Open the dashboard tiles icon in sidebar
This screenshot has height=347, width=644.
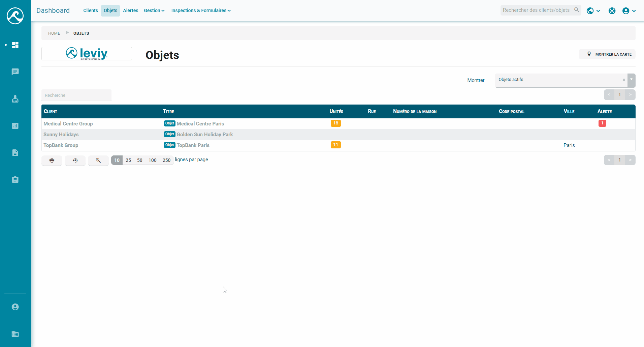(15, 45)
